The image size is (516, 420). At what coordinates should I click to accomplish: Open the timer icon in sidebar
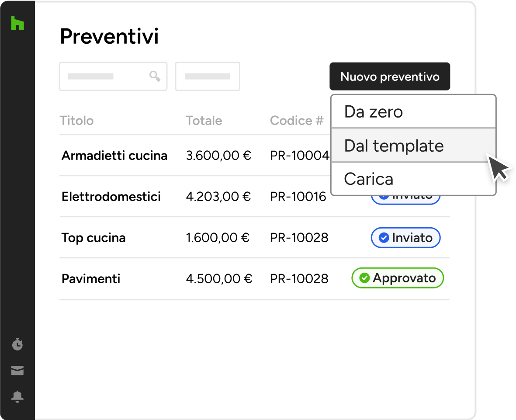pyautogui.click(x=17, y=344)
